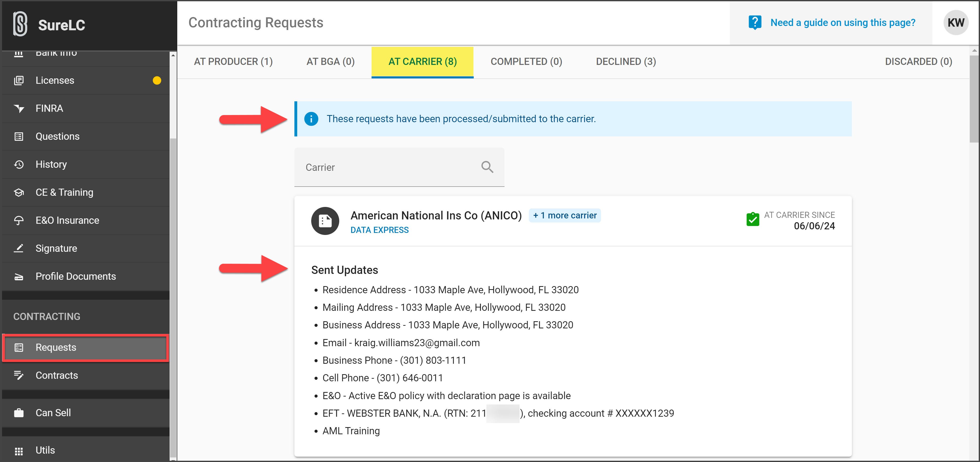Click the yellow Licenses alert dot
Image resolution: width=980 pixels, height=462 pixels.
pos(157,80)
